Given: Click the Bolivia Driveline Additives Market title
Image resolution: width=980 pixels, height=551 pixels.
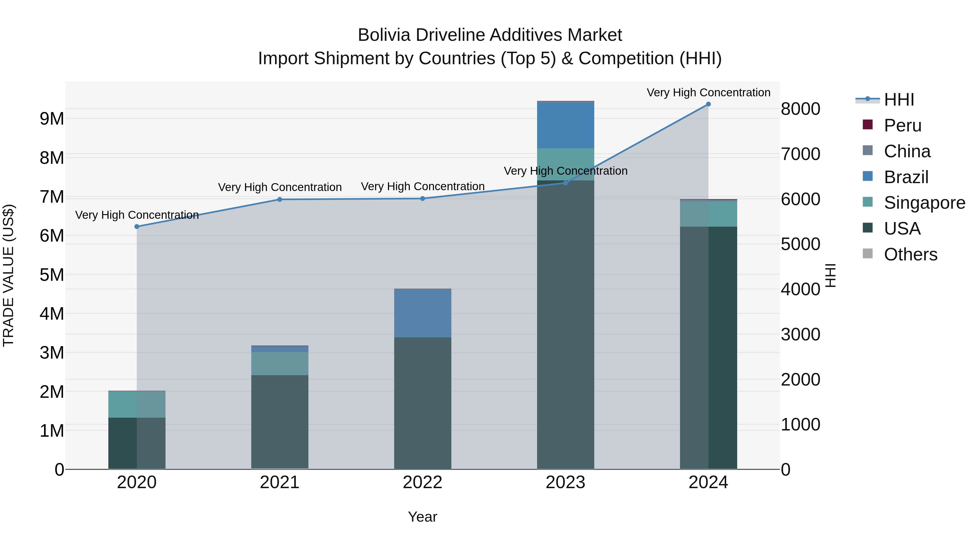Looking at the screenshot, I should pyautogui.click(x=490, y=35).
